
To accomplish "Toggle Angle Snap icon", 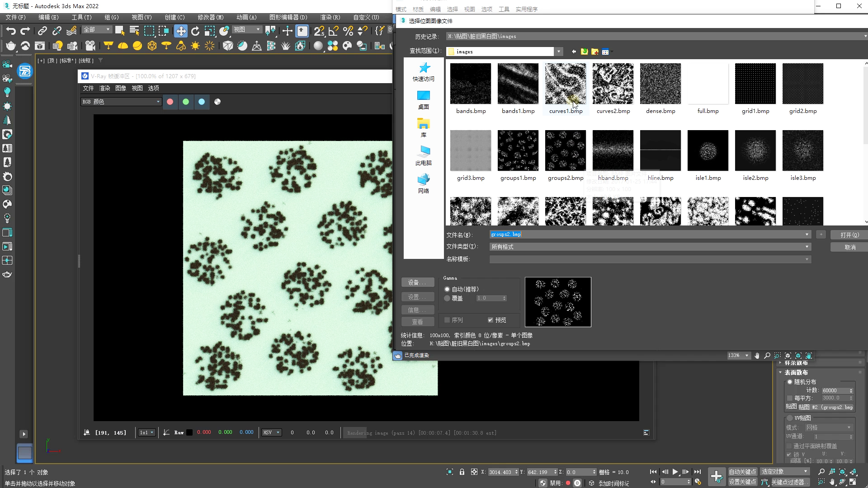I will (x=334, y=31).
